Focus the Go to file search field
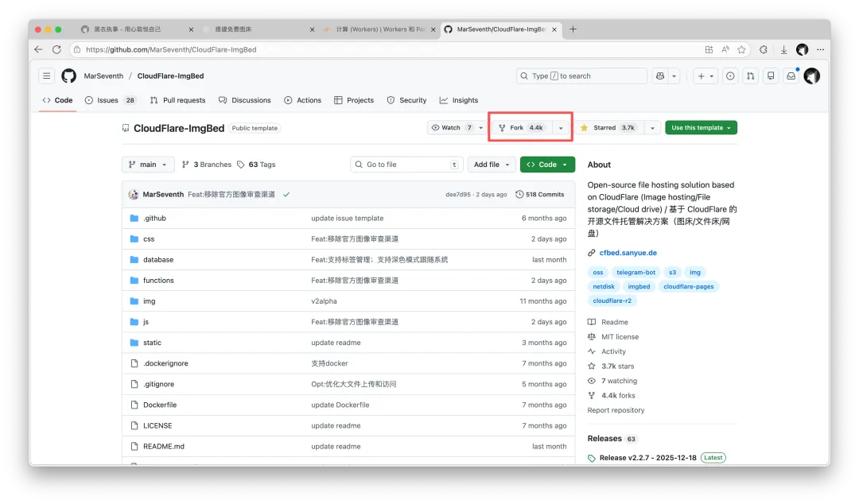Screen dimensions: 859x504 pyautogui.click(x=406, y=165)
